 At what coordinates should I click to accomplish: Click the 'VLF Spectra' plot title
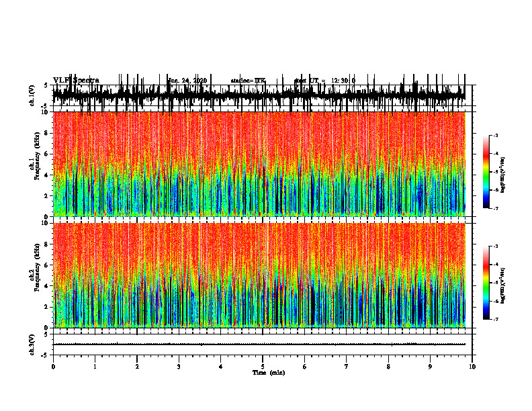[76, 81]
